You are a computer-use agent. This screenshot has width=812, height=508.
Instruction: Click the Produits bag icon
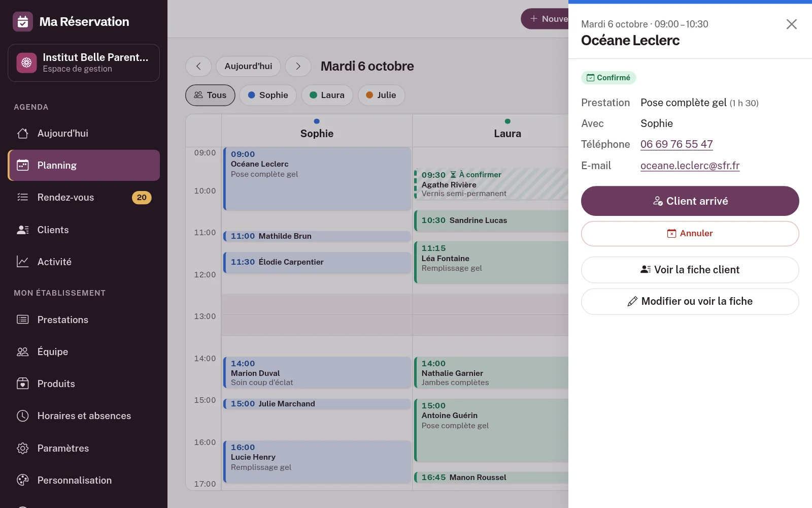pyautogui.click(x=23, y=384)
